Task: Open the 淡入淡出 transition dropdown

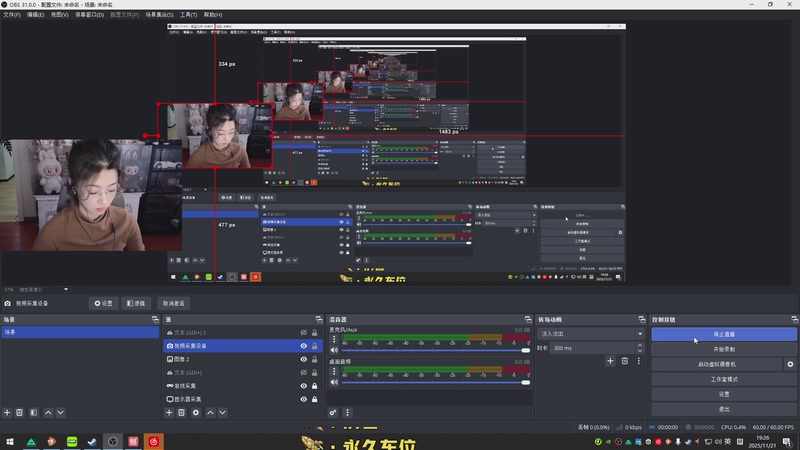Action: pos(591,334)
